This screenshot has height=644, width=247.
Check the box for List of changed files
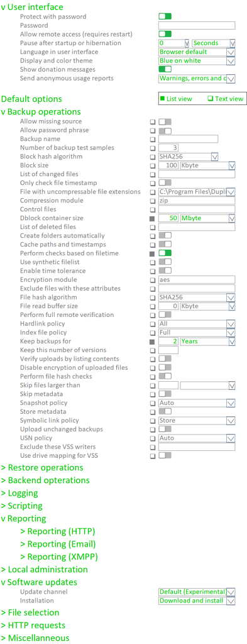pyautogui.click(x=153, y=175)
